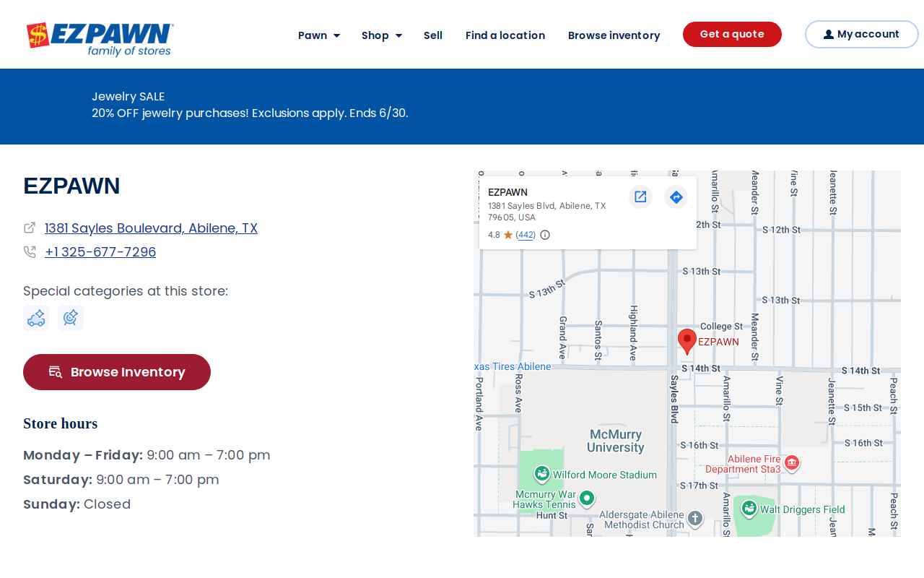Open My account
Screen dimensions: 924x578
[862, 34]
